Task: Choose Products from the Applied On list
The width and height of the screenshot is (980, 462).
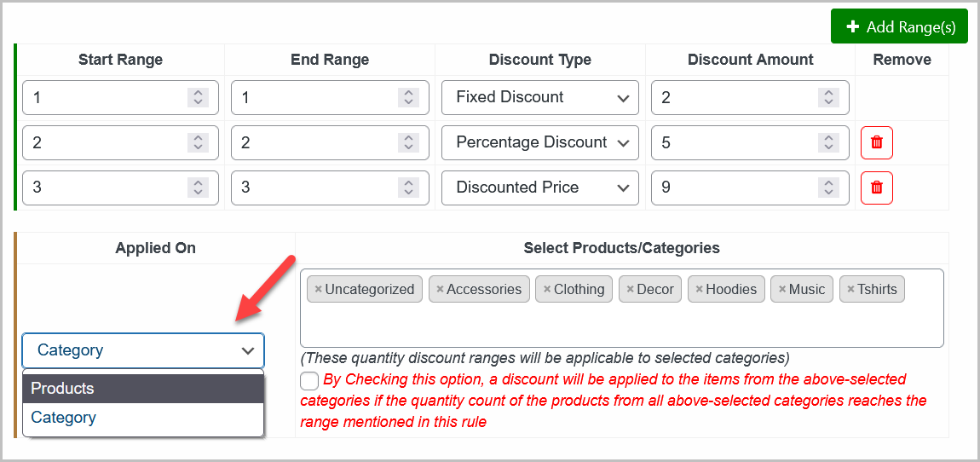Action: point(143,389)
